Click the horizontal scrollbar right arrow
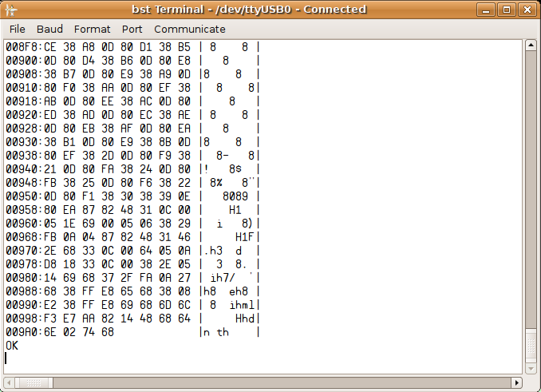The image size is (541, 392). (x=516, y=382)
